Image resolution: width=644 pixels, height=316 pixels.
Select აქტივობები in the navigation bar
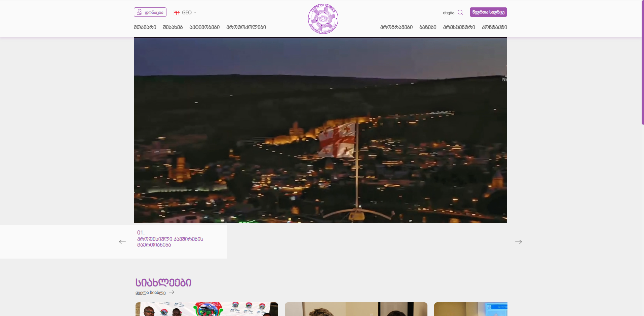(x=204, y=27)
